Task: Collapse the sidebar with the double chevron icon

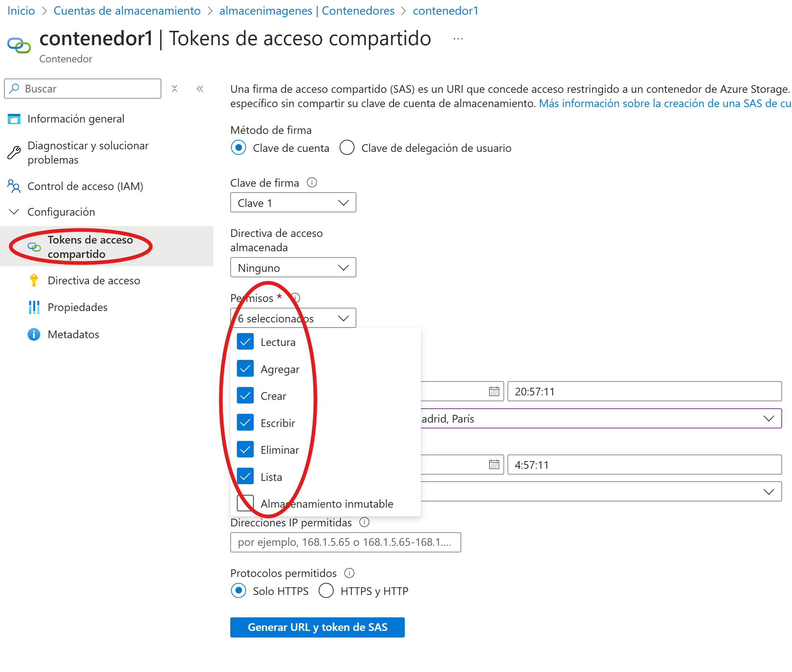Action: click(200, 89)
